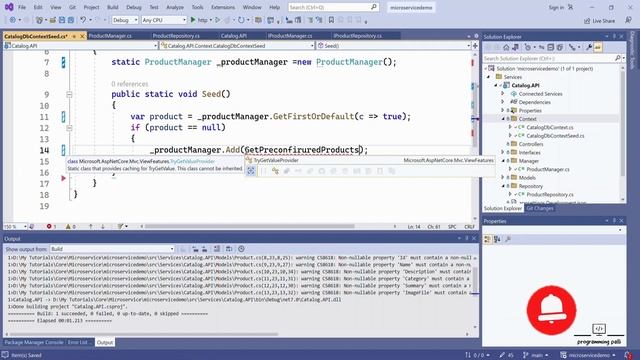Viewport: 640px width, 360px height.
Task: Open the Any CPU platform dropdown
Action: click(x=164, y=20)
